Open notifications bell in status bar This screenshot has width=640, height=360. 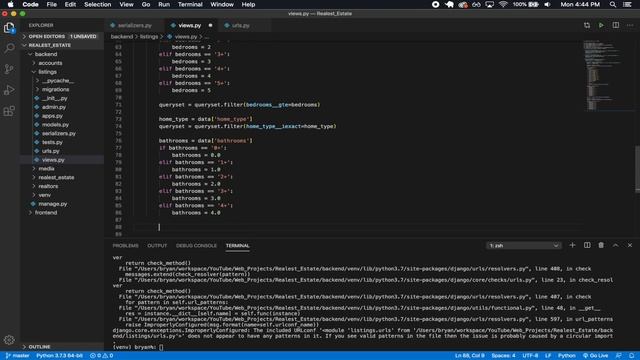[x=631, y=356]
